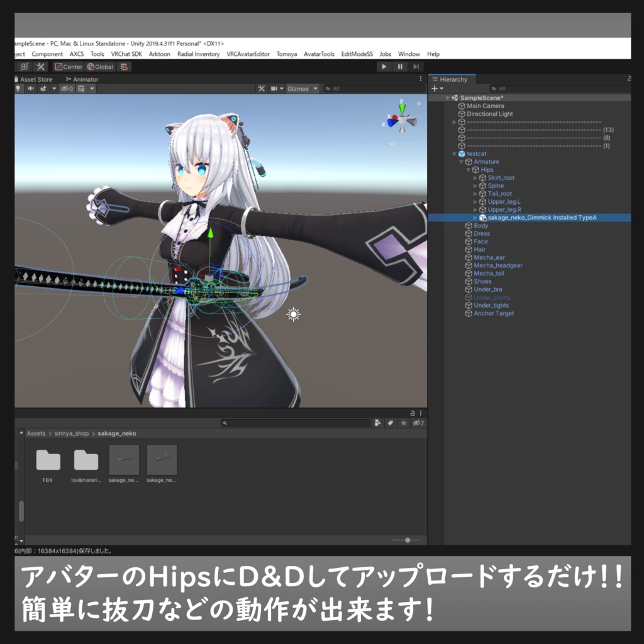The image size is (644, 644).
Task: Pause the editor playback
Action: (x=400, y=67)
